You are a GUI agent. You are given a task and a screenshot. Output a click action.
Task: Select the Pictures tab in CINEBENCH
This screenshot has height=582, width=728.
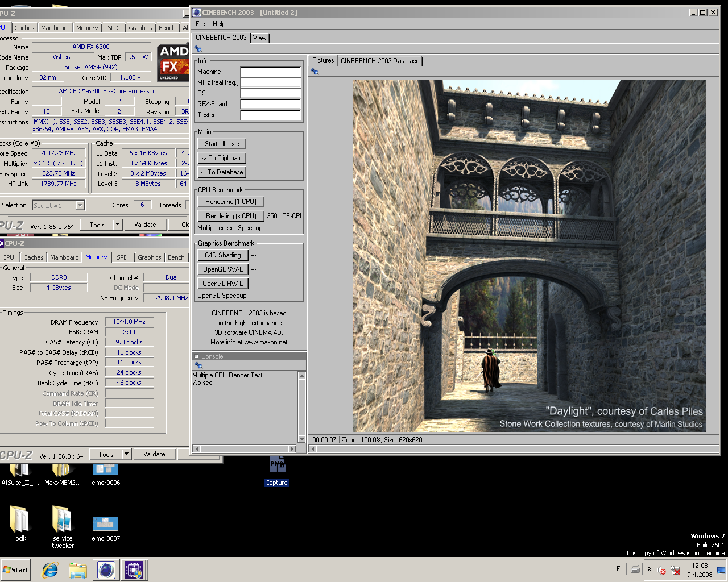pyautogui.click(x=323, y=60)
